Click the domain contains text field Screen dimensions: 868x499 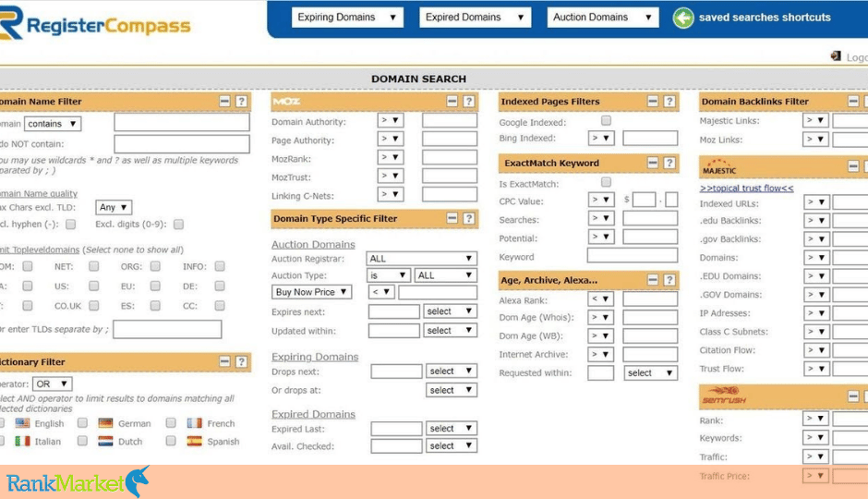tap(182, 122)
